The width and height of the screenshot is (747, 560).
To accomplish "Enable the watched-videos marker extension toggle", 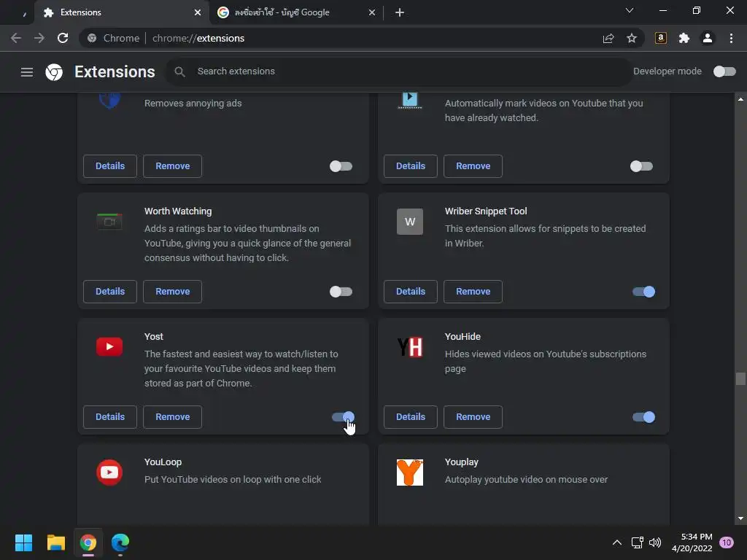I will (x=641, y=166).
